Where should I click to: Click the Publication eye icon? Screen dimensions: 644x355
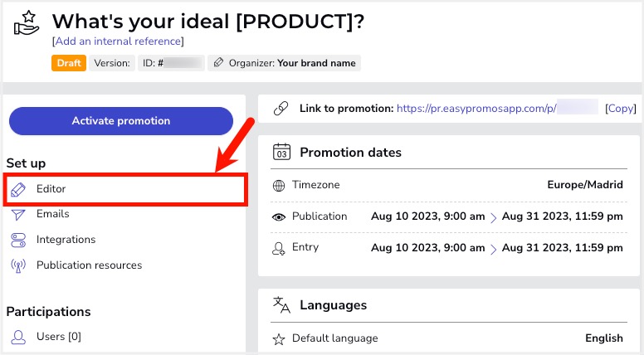tap(279, 216)
